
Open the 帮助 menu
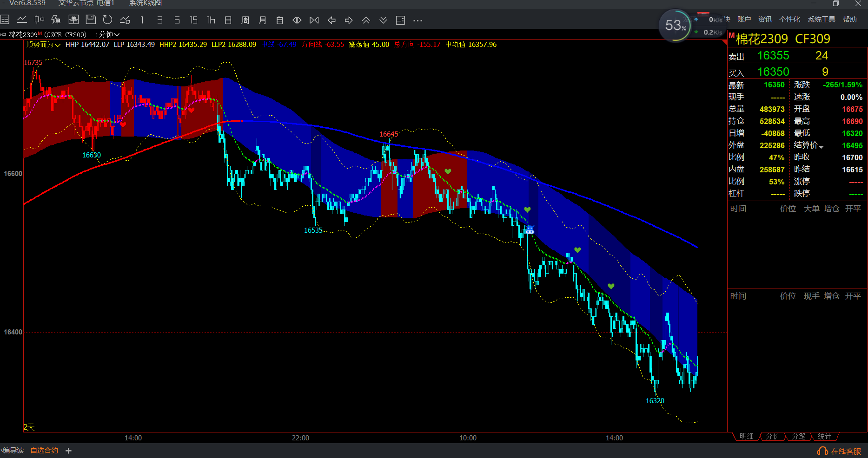coord(850,19)
